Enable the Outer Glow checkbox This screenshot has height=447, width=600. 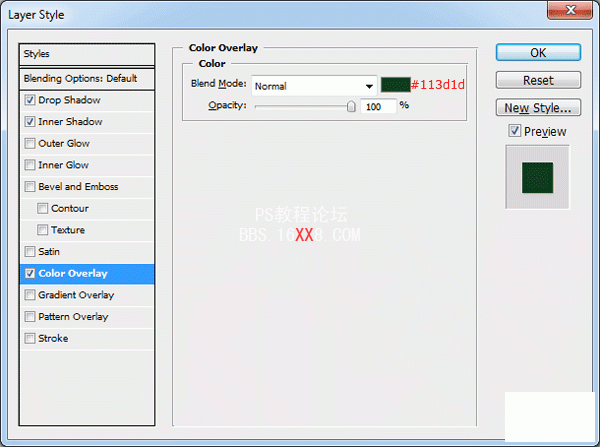tap(30, 144)
